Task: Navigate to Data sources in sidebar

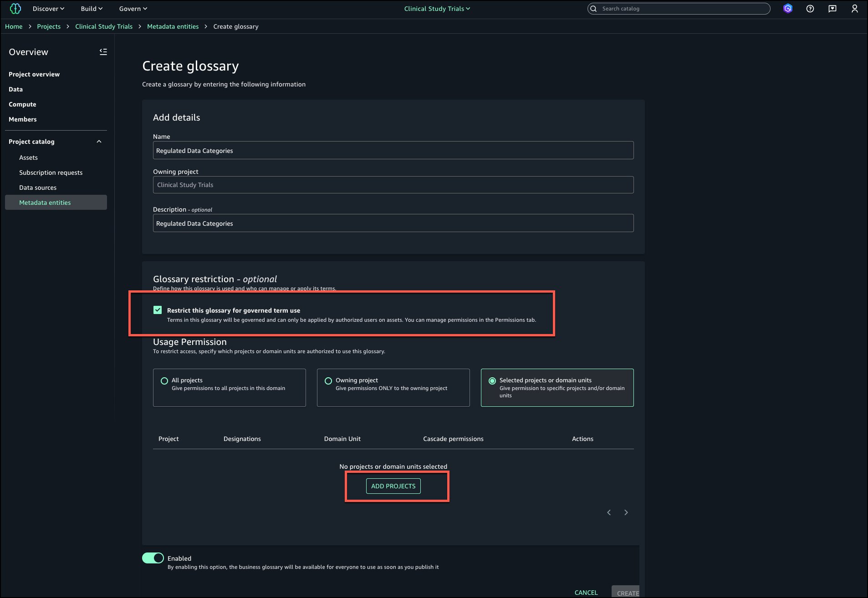Action: [38, 188]
